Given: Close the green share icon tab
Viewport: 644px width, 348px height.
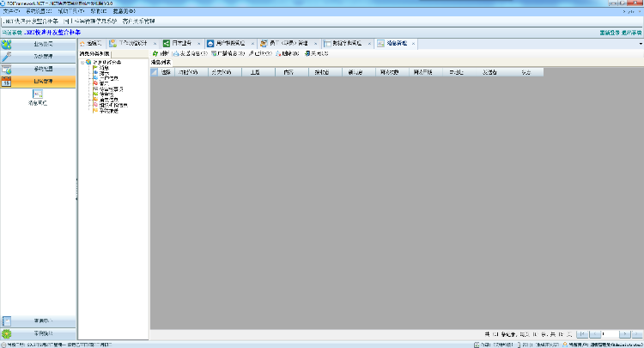Looking at the screenshot, I should (199, 44).
